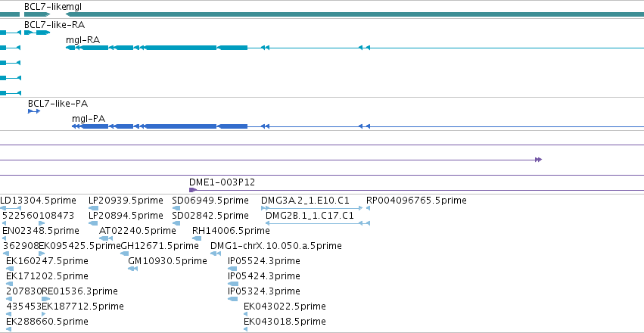Select the mgl-PA coding sequence label
The image size is (644, 333).
[x=89, y=119]
